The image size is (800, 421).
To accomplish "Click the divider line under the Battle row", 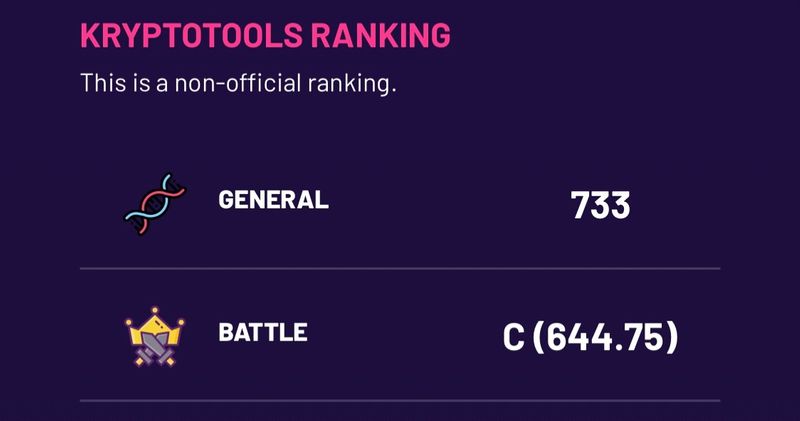I will (x=400, y=401).
